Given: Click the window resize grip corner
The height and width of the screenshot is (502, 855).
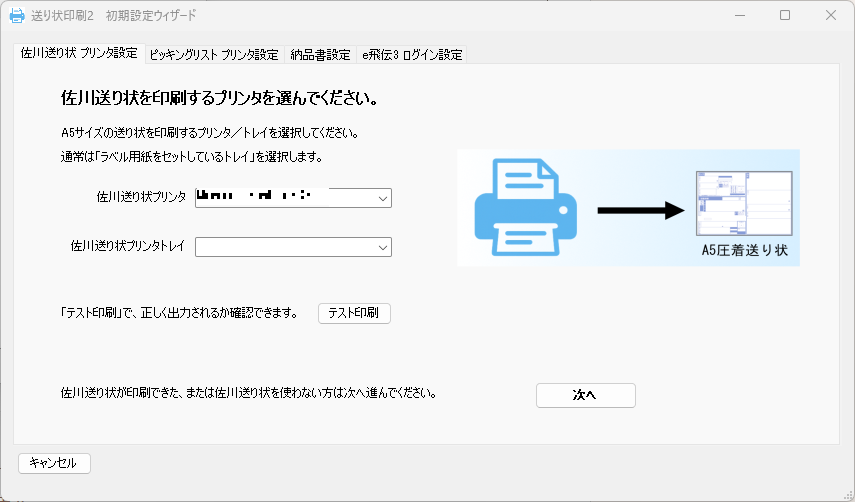Looking at the screenshot, I should pos(847,494).
